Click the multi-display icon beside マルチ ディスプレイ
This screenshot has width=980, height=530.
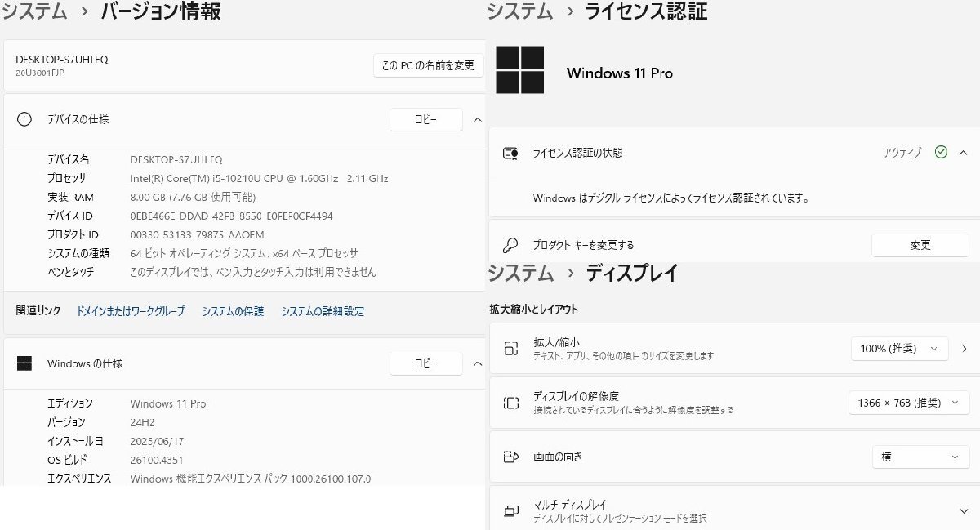tap(511, 511)
